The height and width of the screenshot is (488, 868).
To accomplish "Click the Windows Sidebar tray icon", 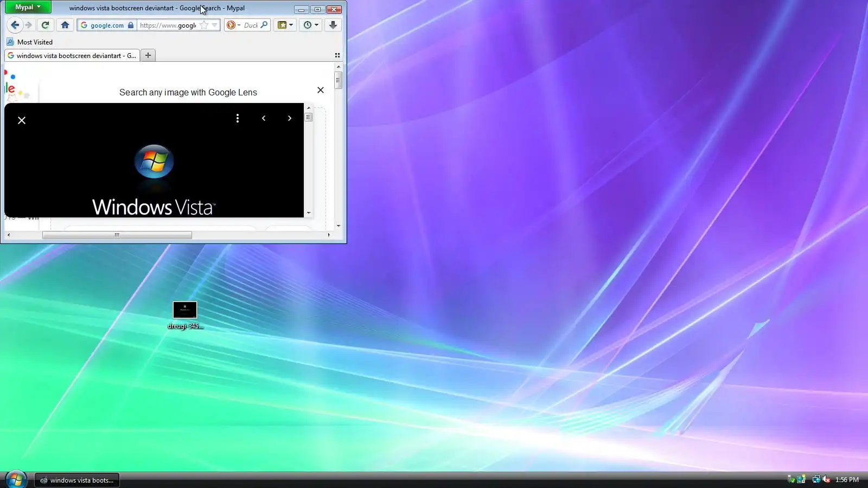I will coord(801,479).
